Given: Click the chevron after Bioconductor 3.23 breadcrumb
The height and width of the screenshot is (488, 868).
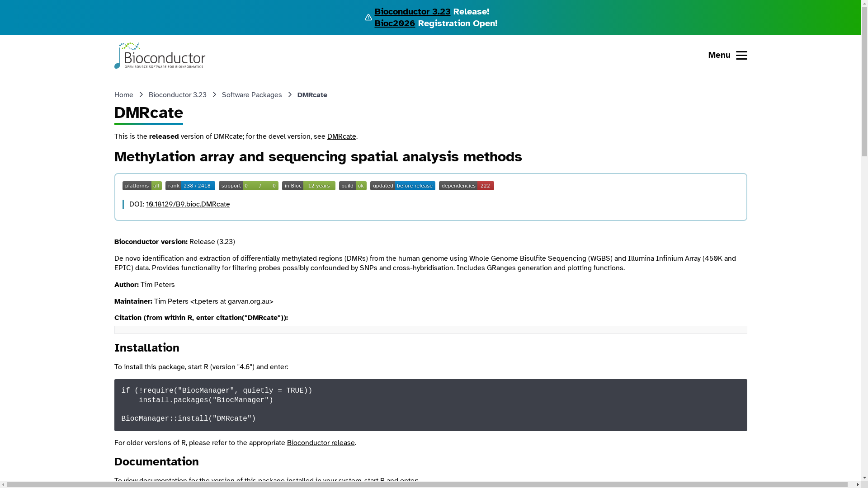Looking at the screenshot, I should [x=214, y=95].
